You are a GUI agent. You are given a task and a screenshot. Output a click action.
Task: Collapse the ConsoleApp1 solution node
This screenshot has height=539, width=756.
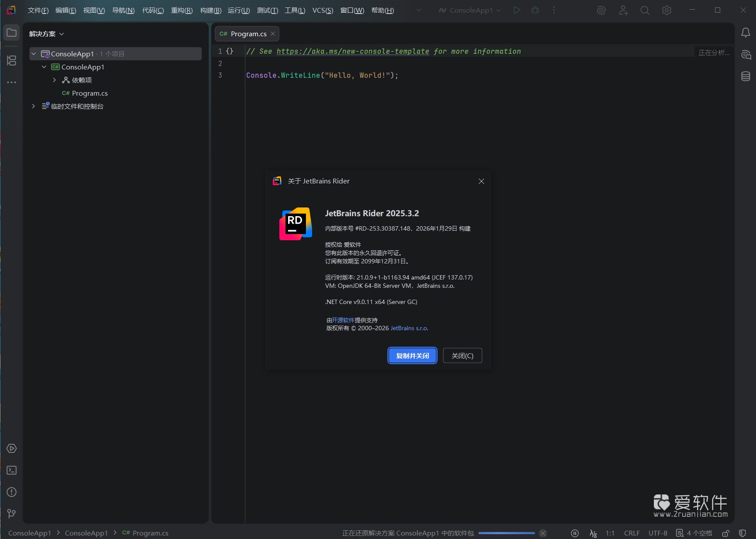[34, 54]
